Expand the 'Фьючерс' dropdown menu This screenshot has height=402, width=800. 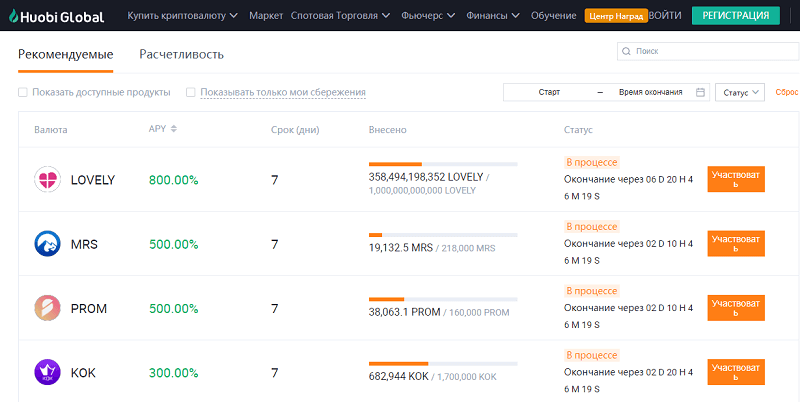(428, 16)
